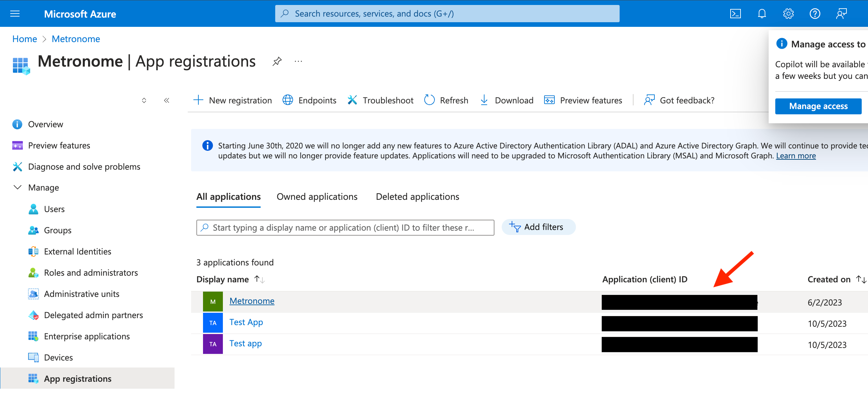Open the hamburger portal menu
Screen dimensions: 868x394
point(15,14)
